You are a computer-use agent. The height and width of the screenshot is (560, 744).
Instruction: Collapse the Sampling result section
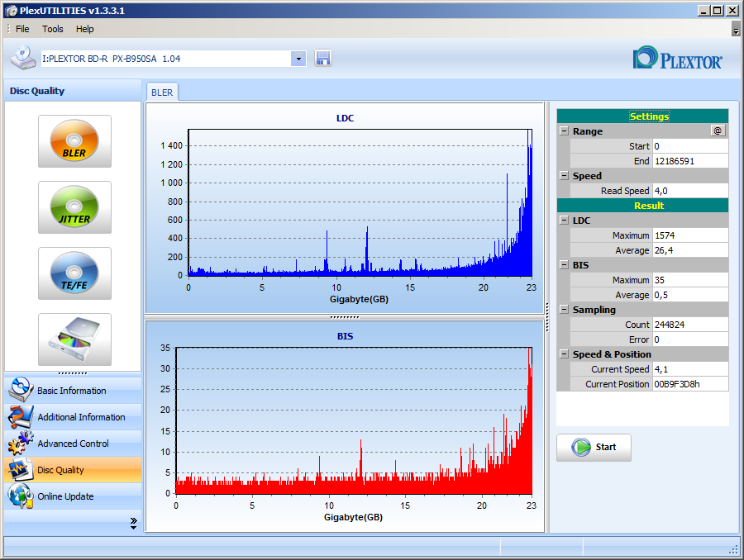(x=564, y=309)
